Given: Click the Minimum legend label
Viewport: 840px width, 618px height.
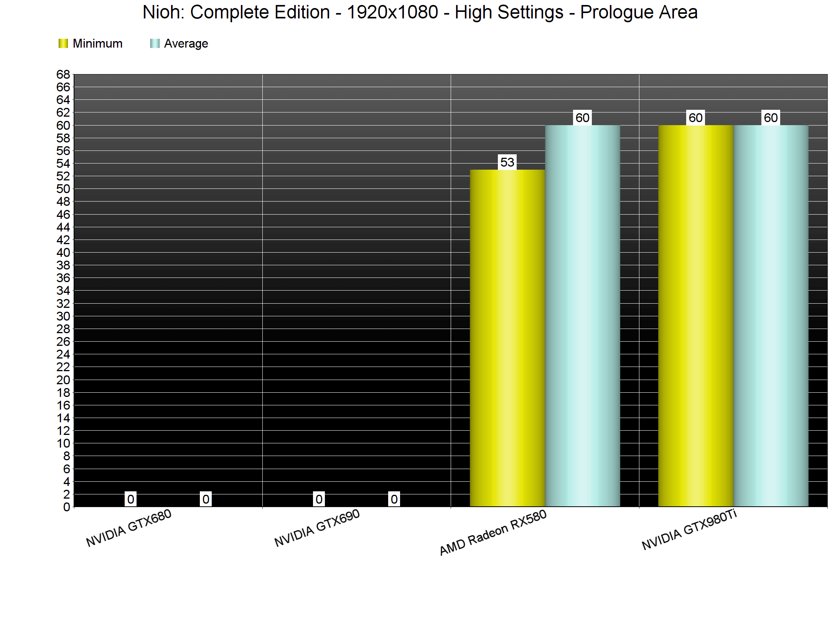Looking at the screenshot, I should coord(97,44).
